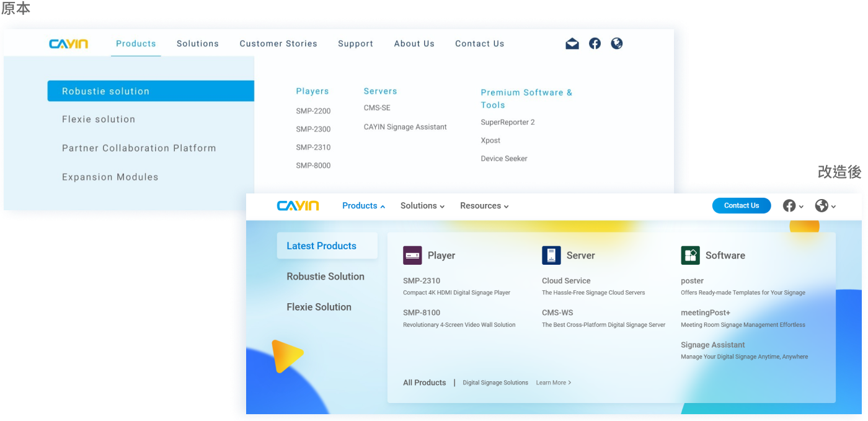Click Digital Signage Solutions text
868x421 pixels.
click(495, 383)
